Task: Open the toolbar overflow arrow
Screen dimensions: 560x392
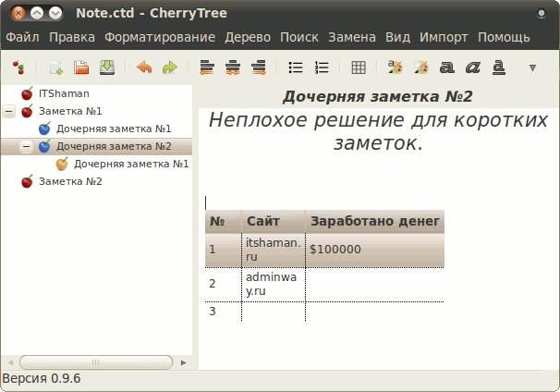Action: tap(531, 67)
